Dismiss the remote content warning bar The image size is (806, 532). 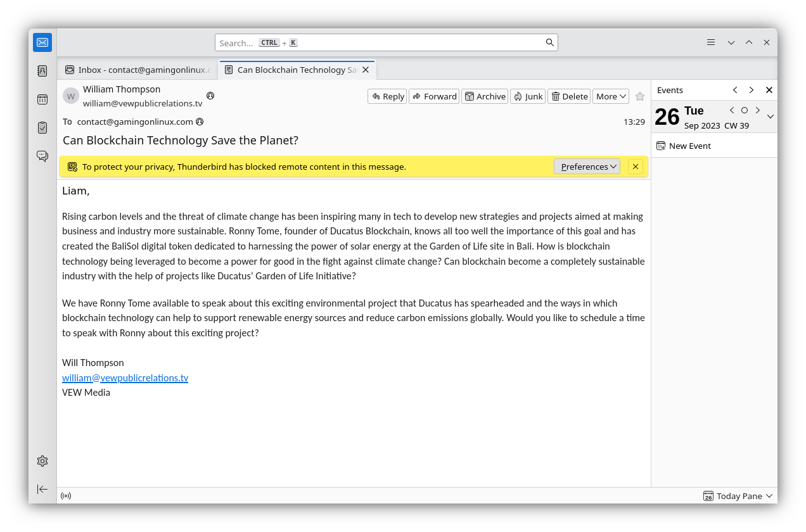click(x=635, y=167)
